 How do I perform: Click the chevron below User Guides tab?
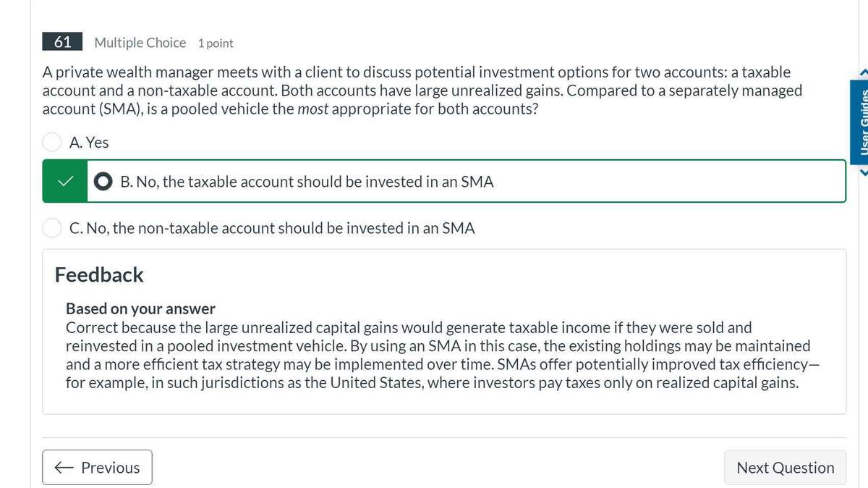(x=863, y=173)
